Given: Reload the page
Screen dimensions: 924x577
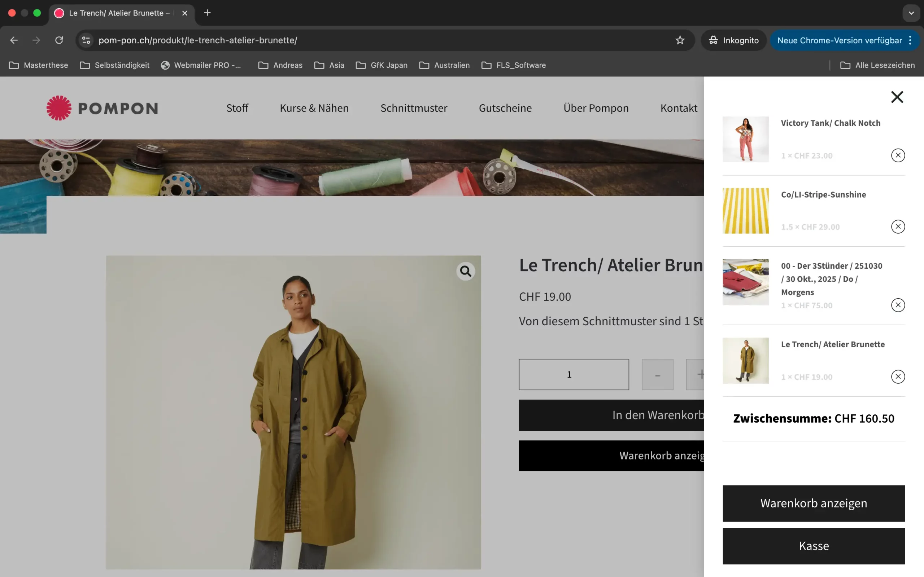Looking at the screenshot, I should pos(59,40).
